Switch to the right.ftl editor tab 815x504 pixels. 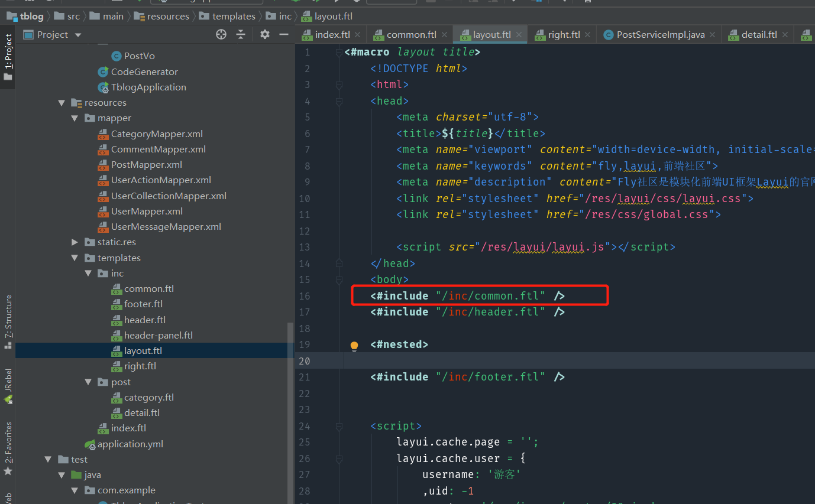(563, 34)
